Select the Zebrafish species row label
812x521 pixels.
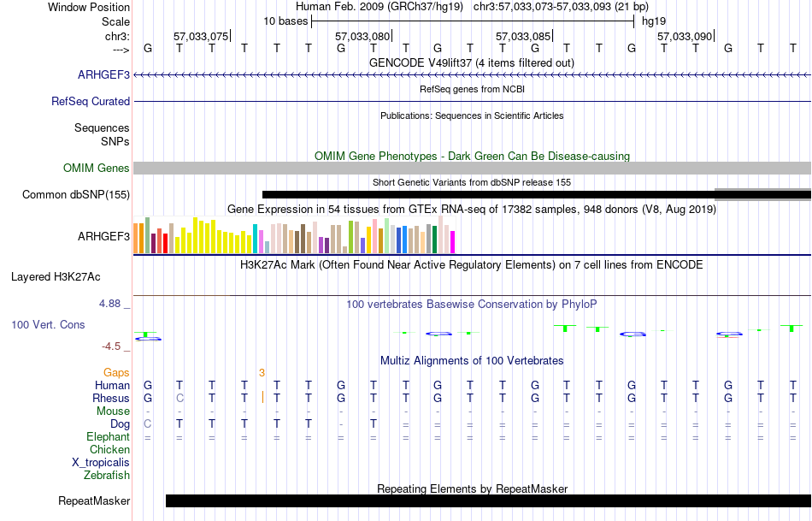tap(107, 475)
